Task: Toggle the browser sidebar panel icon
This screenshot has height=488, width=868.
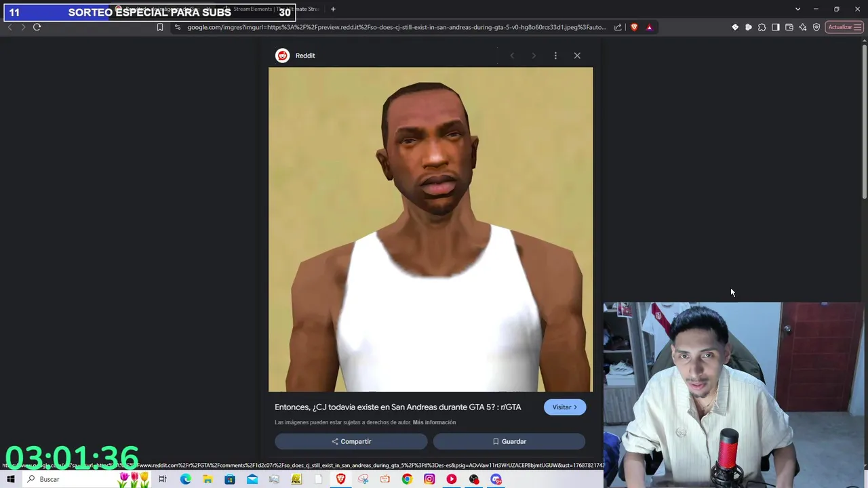Action: (x=776, y=27)
